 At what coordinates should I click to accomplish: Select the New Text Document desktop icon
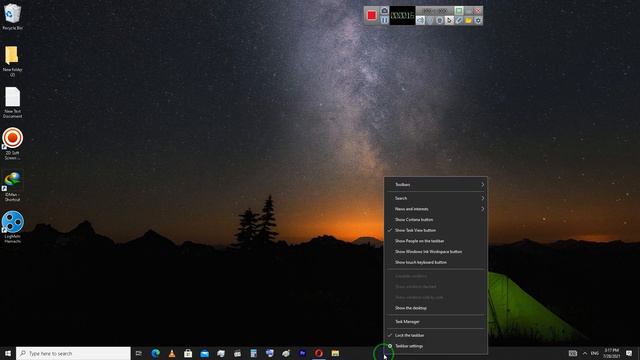[x=12, y=102]
